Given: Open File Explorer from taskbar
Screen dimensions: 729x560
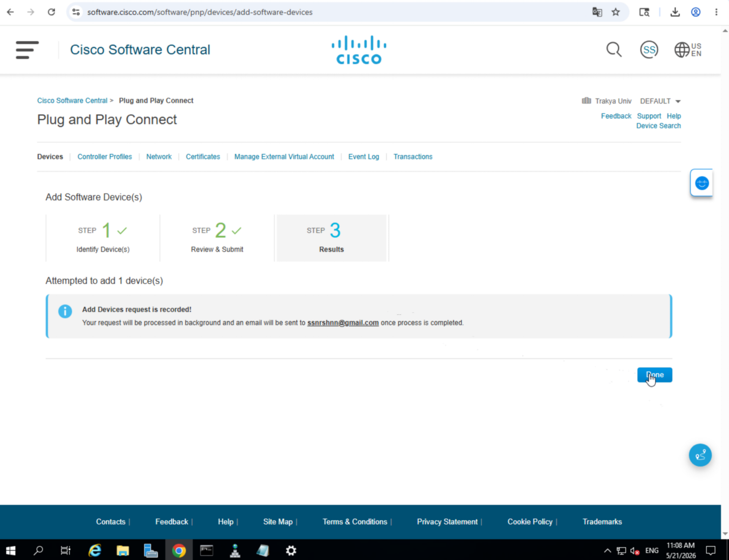Looking at the screenshot, I should pyautogui.click(x=123, y=550).
